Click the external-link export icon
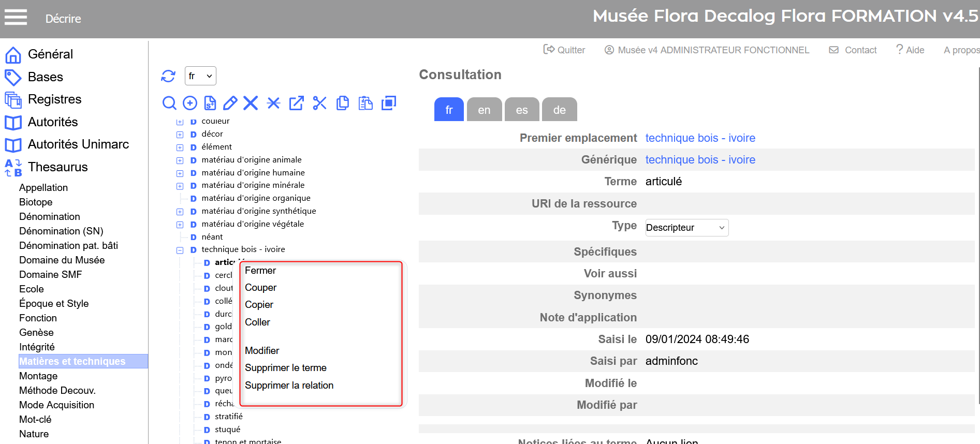The width and height of the screenshot is (980, 444). click(296, 103)
